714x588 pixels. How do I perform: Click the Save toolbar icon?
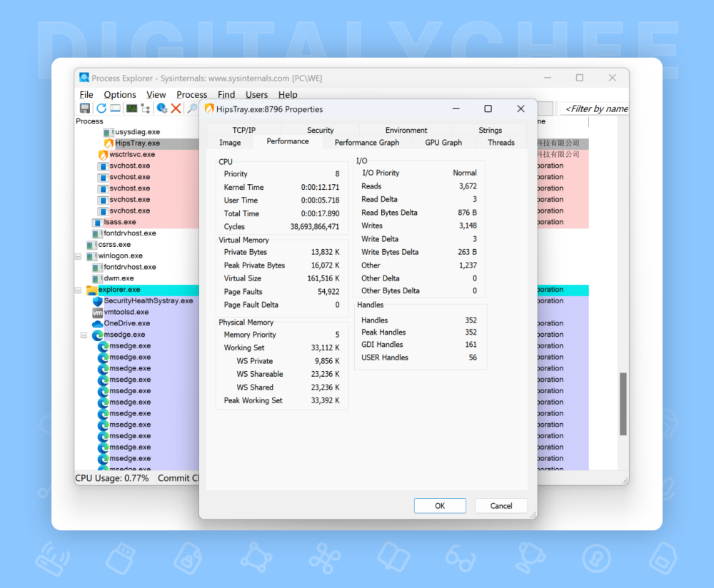coord(85,108)
